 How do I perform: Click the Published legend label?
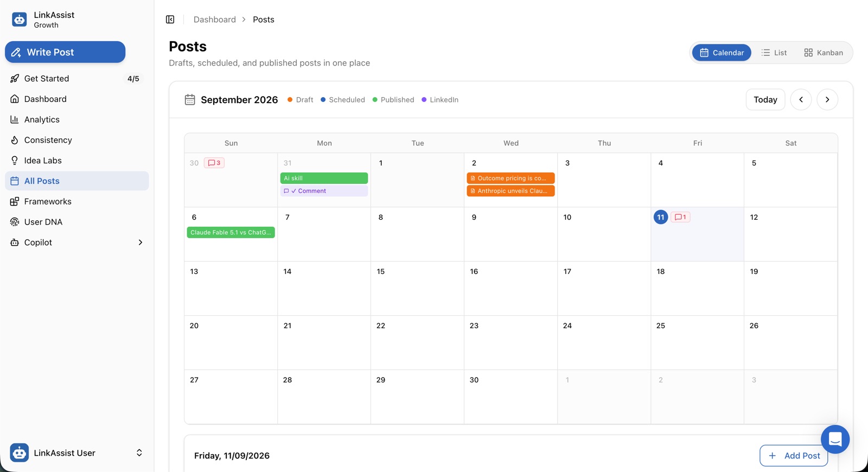pyautogui.click(x=397, y=100)
